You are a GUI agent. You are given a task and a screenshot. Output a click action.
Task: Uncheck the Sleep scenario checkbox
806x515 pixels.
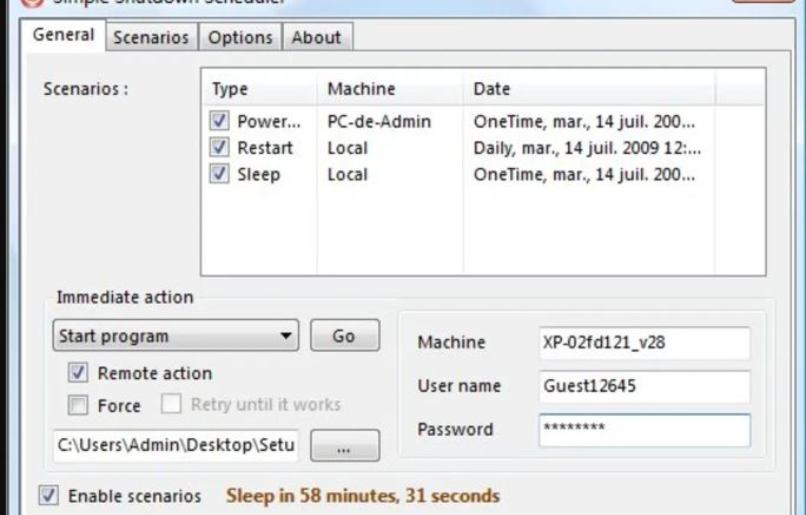click(219, 174)
